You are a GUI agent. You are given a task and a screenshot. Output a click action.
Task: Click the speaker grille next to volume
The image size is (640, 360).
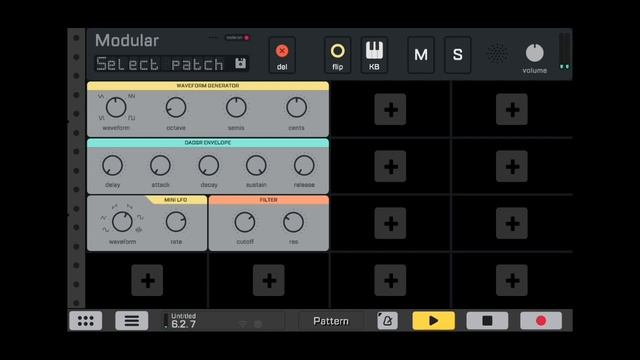pos(497,53)
